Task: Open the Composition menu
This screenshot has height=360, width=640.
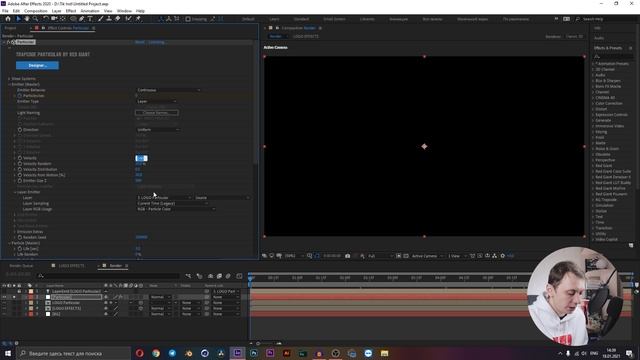Action: (36, 11)
